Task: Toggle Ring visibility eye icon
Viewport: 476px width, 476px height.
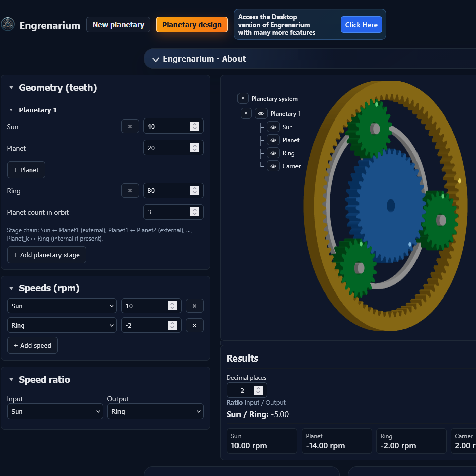Action: (x=273, y=153)
